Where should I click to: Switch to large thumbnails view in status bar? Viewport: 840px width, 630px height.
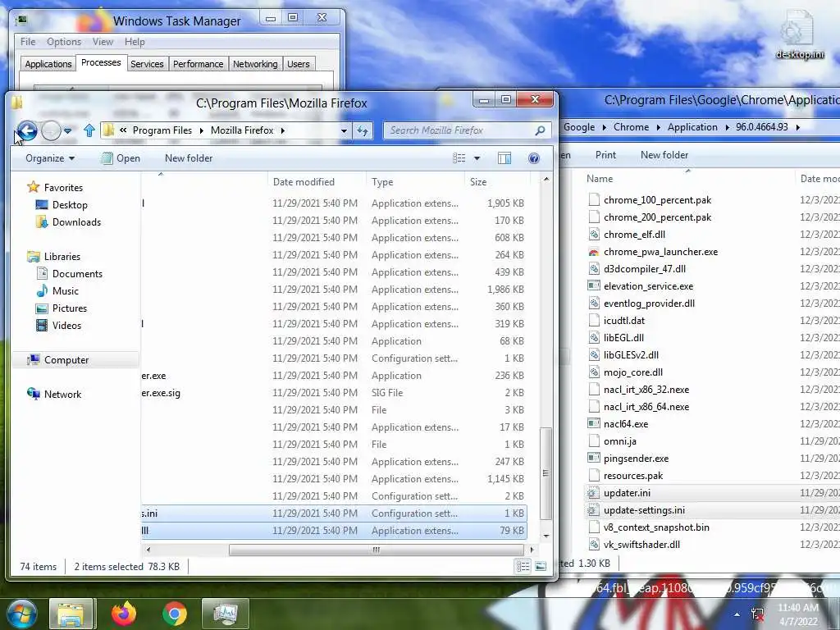[x=541, y=566]
